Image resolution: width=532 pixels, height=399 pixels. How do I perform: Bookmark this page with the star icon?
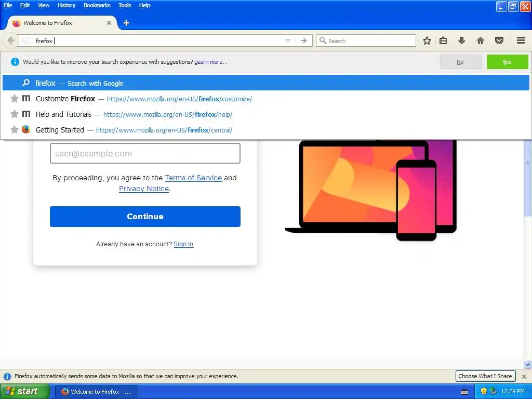[x=427, y=41]
